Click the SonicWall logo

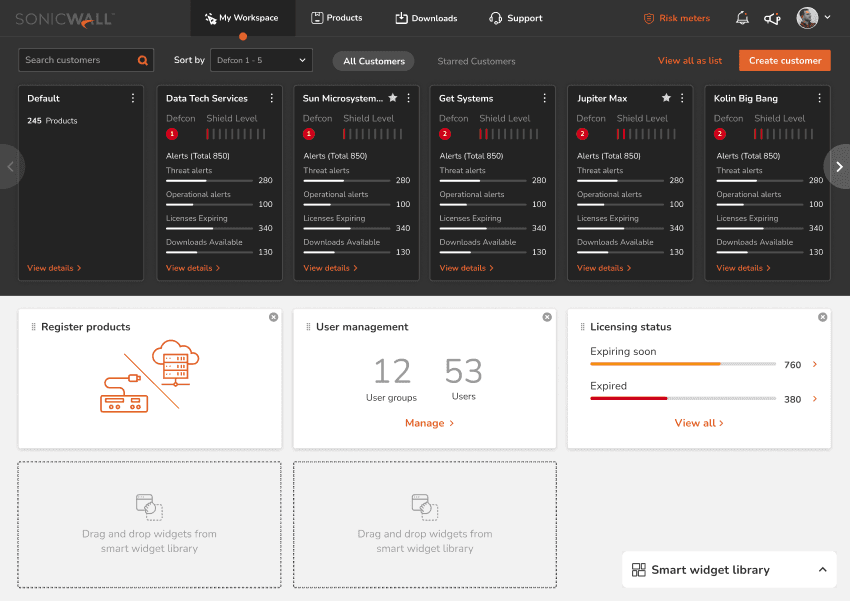click(x=65, y=19)
